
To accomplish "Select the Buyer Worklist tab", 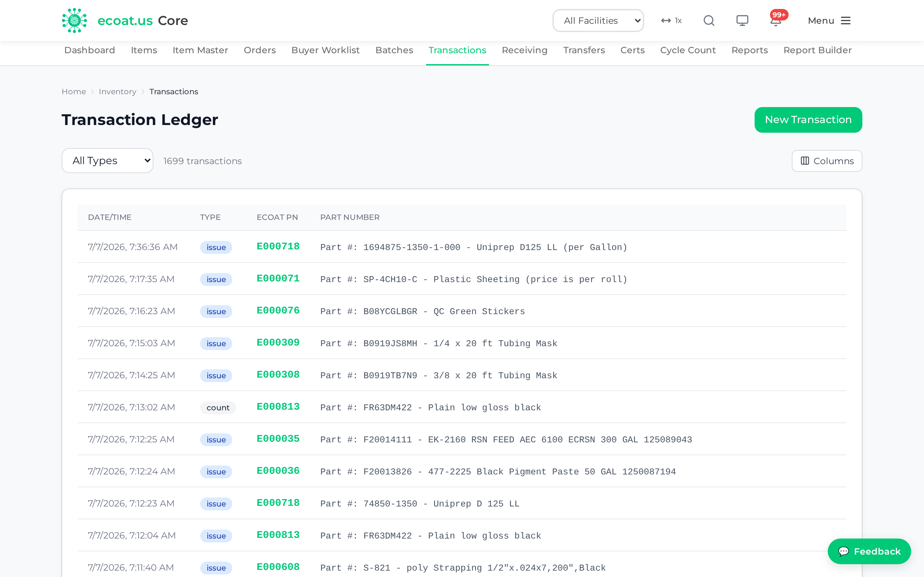I will 325,50.
